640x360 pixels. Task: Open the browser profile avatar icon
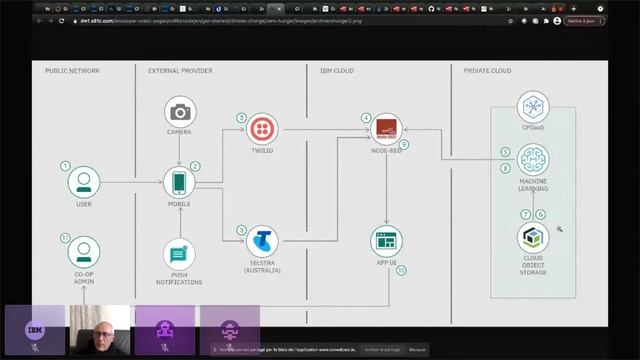(x=557, y=21)
